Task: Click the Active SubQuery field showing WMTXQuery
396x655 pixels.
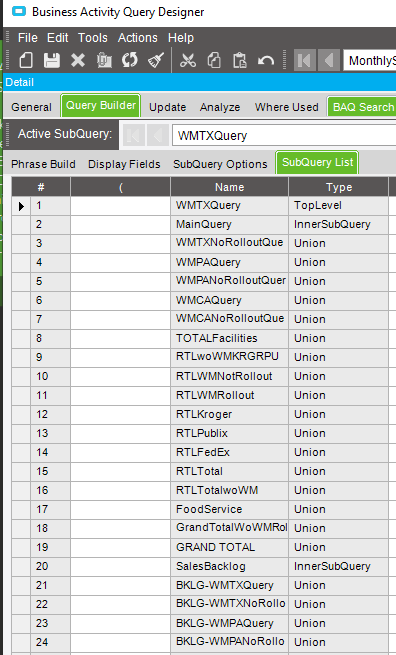Action: pos(284,135)
